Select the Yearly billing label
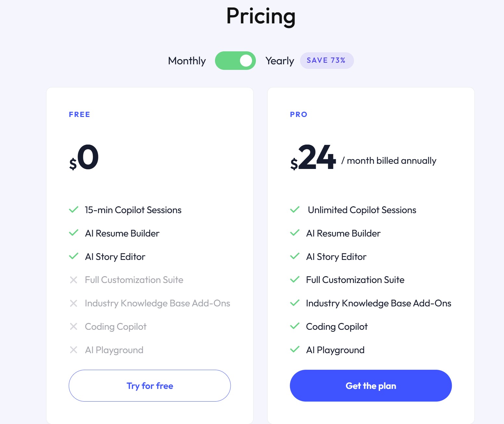504x424 pixels. coord(280,61)
